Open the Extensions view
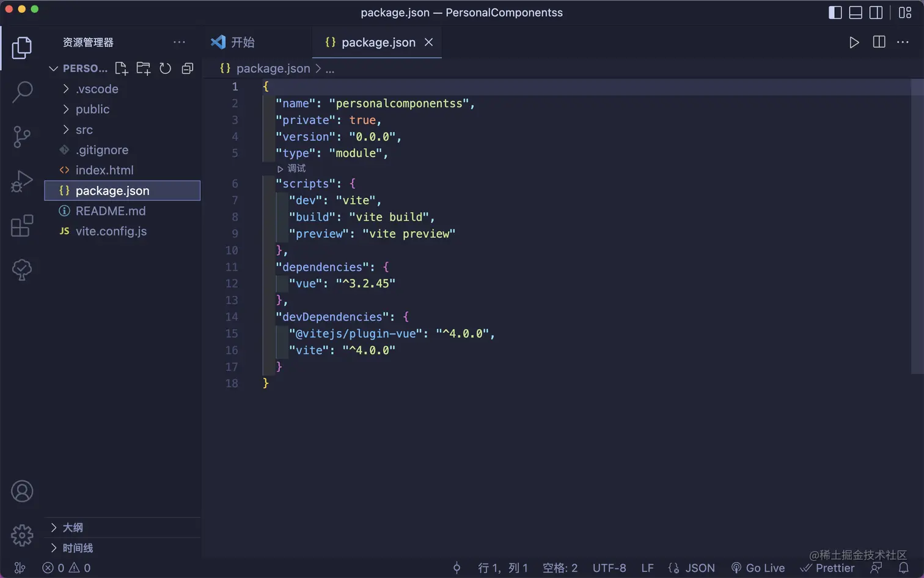Screen dimensions: 924x578 [22, 226]
